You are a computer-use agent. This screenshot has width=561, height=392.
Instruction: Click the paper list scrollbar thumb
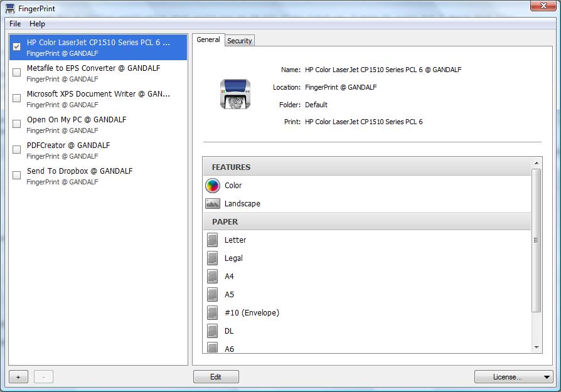(x=536, y=240)
